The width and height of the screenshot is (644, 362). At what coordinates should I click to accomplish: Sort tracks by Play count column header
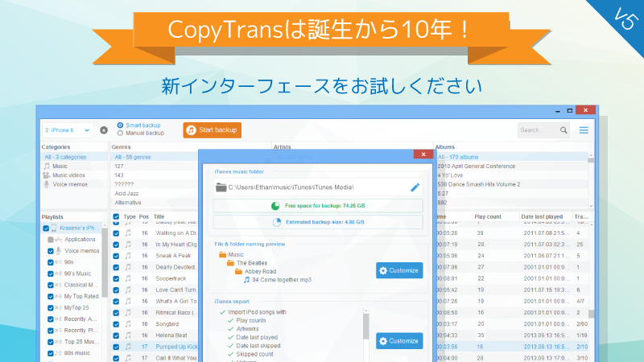click(x=489, y=216)
